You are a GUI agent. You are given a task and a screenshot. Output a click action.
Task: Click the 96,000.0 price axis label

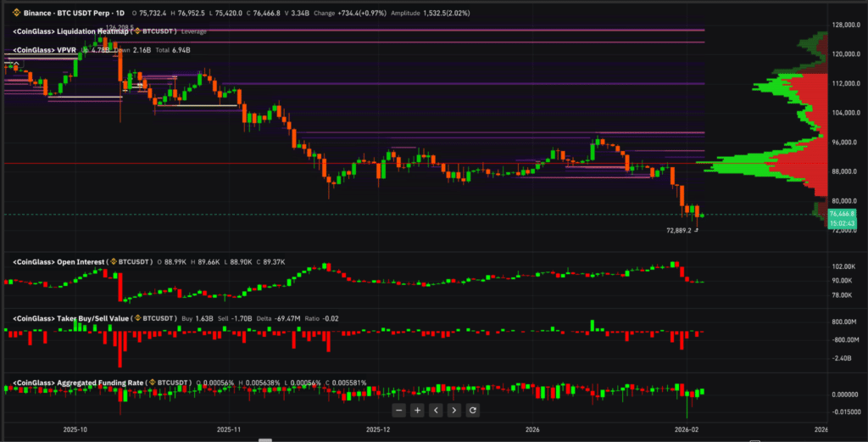(846, 143)
